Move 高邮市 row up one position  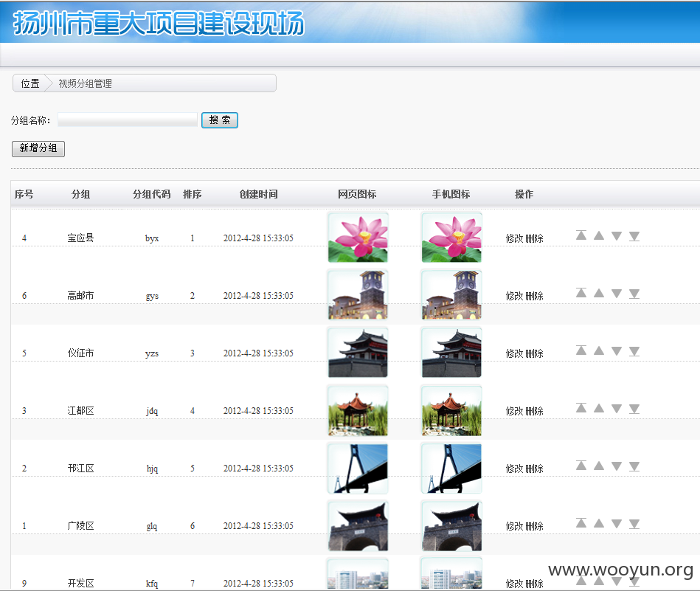(599, 293)
